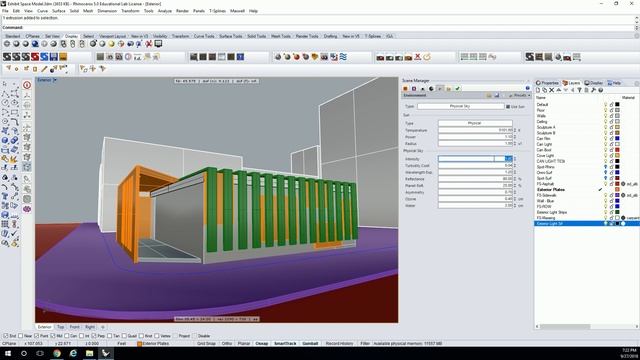The image size is (640, 360).
Task: Toggle the Mid osnap checkbox
Action: coord(53,336)
